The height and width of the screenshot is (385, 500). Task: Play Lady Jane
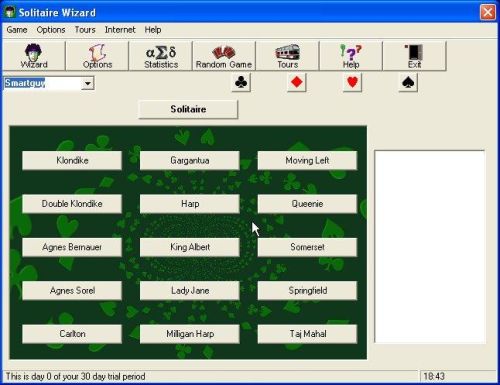[190, 290]
